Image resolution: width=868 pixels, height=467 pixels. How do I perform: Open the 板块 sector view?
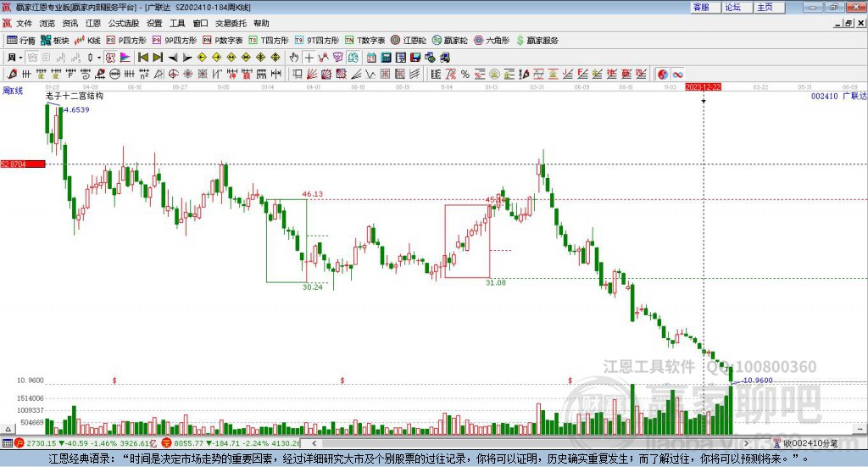coord(54,41)
